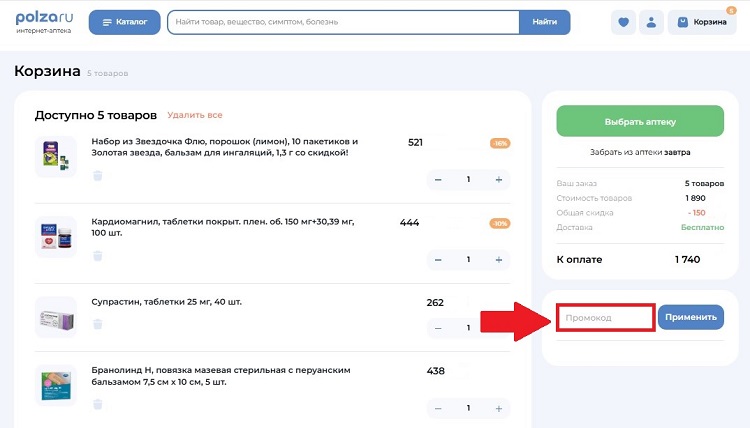Remove Супрастин using the trash icon
The height and width of the screenshot is (428, 750).
(x=97, y=324)
